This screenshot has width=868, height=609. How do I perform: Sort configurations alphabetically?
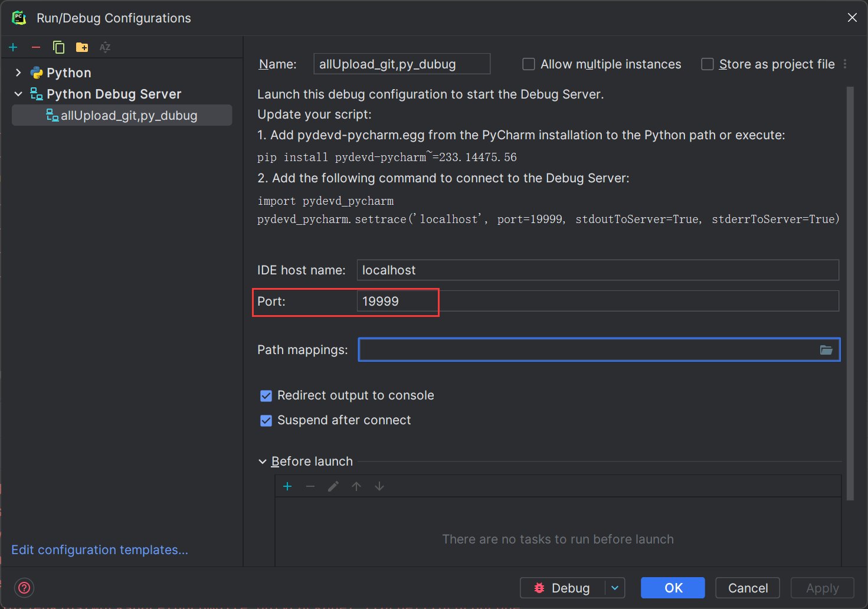[x=105, y=47]
